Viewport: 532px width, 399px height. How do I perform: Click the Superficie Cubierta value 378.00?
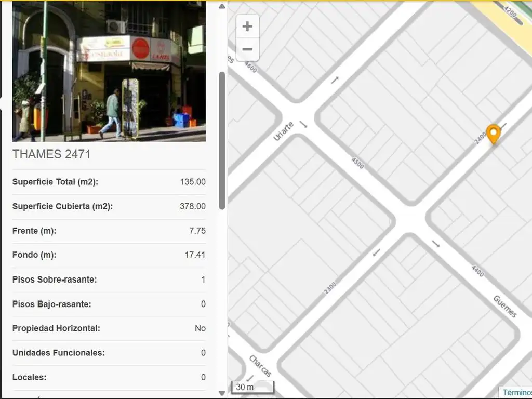[192, 206]
